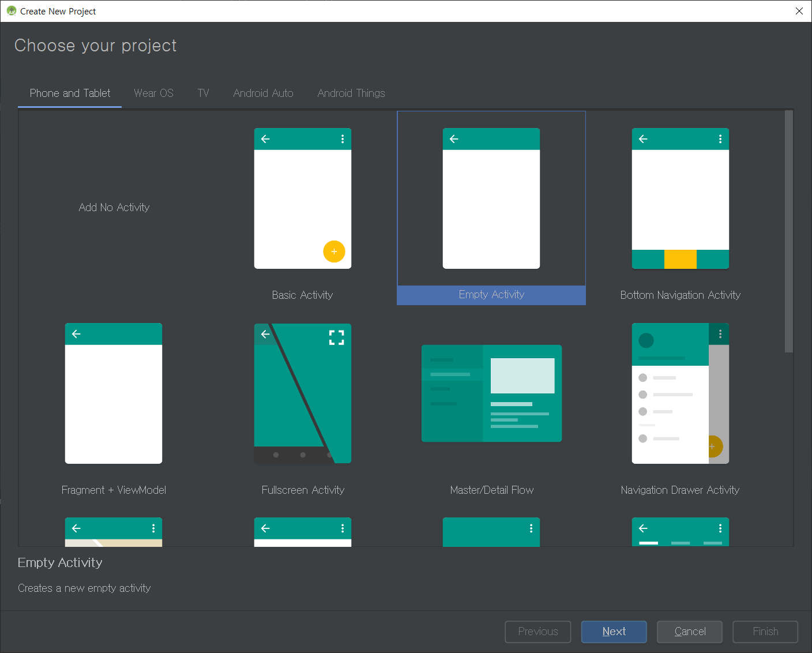Image resolution: width=812 pixels, height=653 pixels.
Task: Click the Master/Detail Flow label
Action: click(x=492, y=490)
